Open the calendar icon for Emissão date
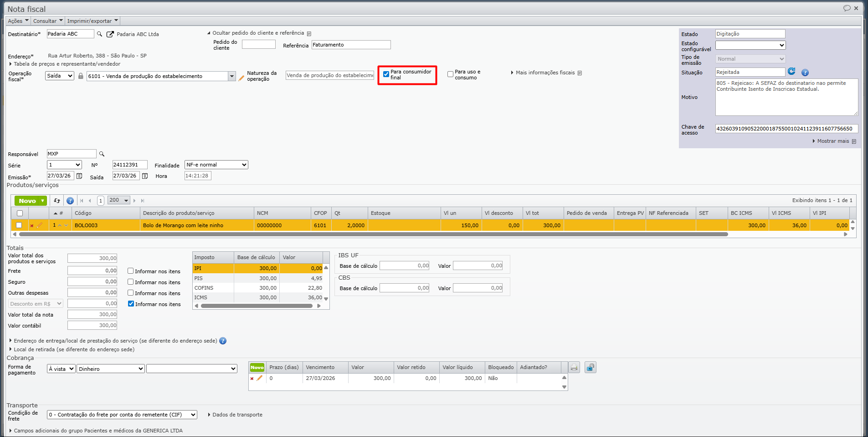868x437 pixels. click(79, 176)
